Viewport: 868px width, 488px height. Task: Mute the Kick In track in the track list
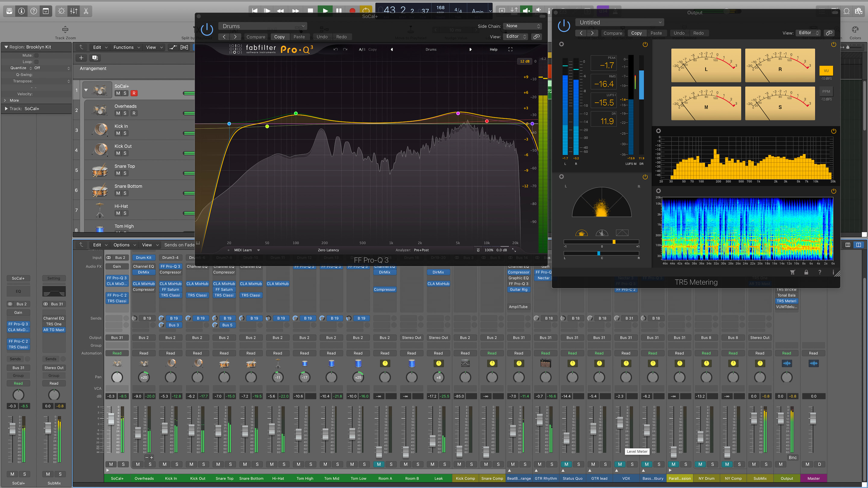(x=118, y=133)
